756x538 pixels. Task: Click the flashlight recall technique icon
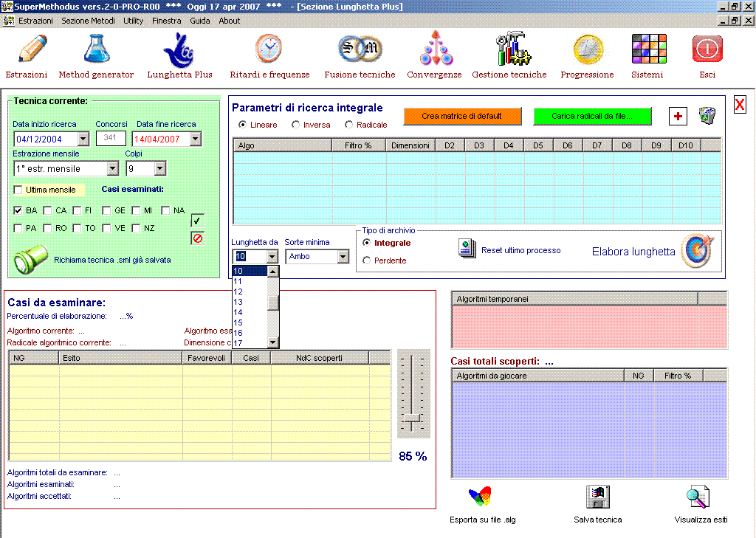click(x=30, y=259)
